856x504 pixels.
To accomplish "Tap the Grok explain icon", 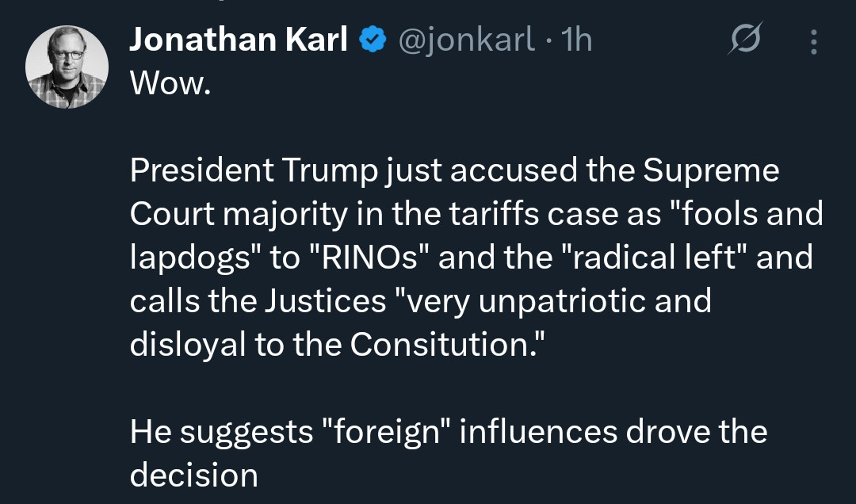I will [x=744, y=40].
